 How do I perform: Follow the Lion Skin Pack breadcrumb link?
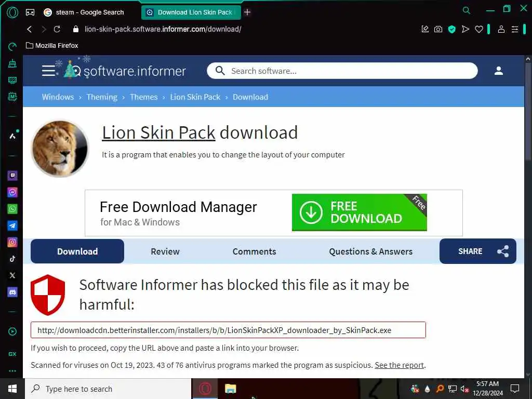(x=195, y=97)
